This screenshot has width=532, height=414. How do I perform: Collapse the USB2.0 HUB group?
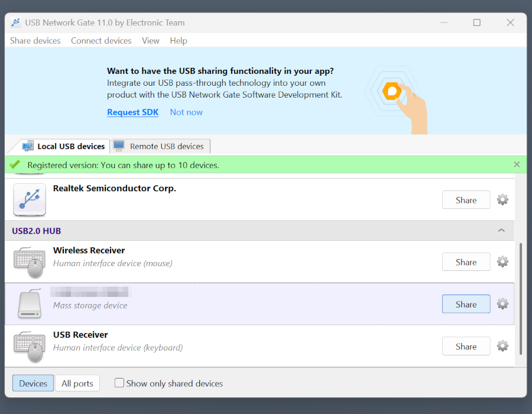501,231
